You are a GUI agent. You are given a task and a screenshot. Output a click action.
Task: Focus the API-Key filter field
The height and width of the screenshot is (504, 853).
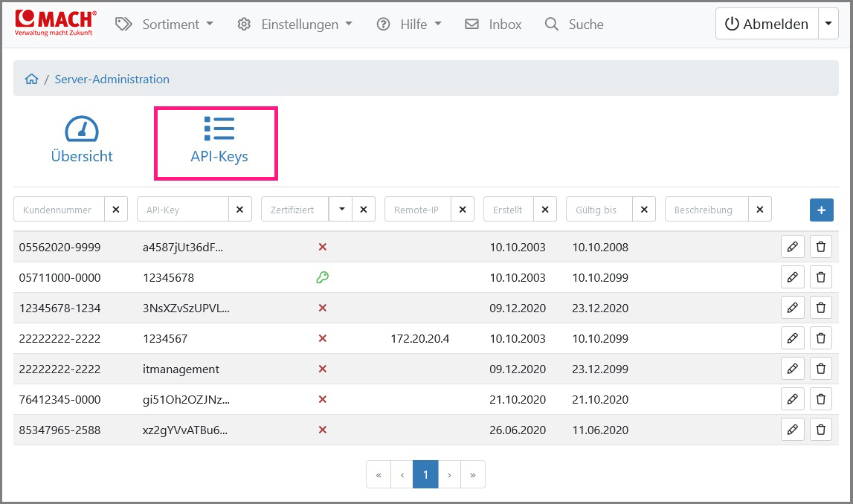click(x=183, y=210)
